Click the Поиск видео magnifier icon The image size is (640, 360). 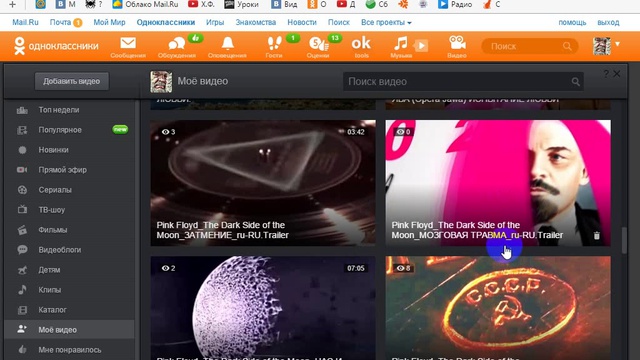click(x=576, y=82)
